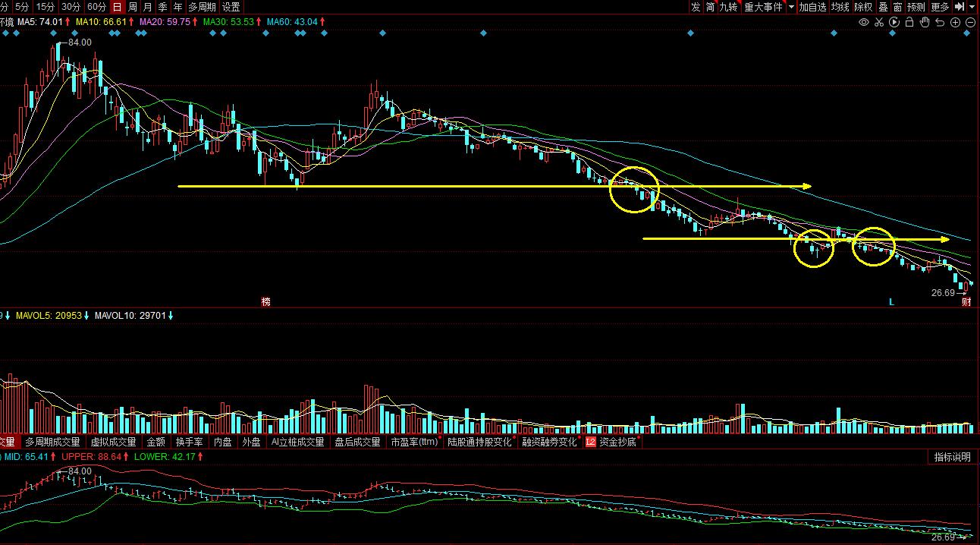Switch to the 30分 period

pyautogui.click(x=71, y=7)
